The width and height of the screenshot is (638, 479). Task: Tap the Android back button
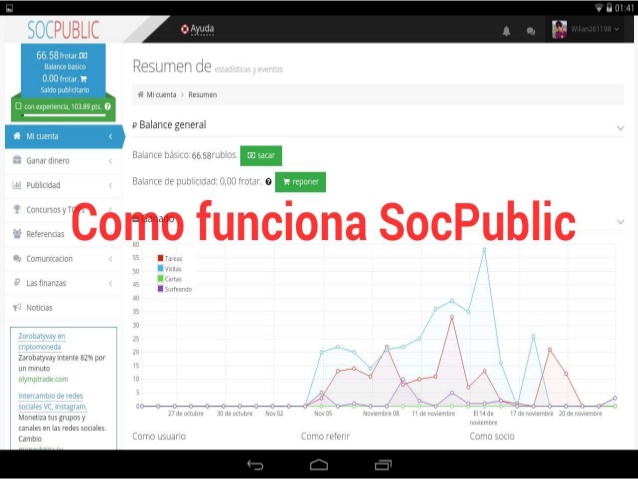coord(255,465)
